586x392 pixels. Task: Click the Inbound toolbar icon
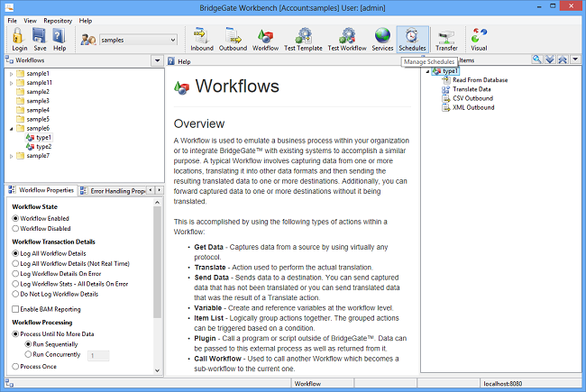[201, 40]
